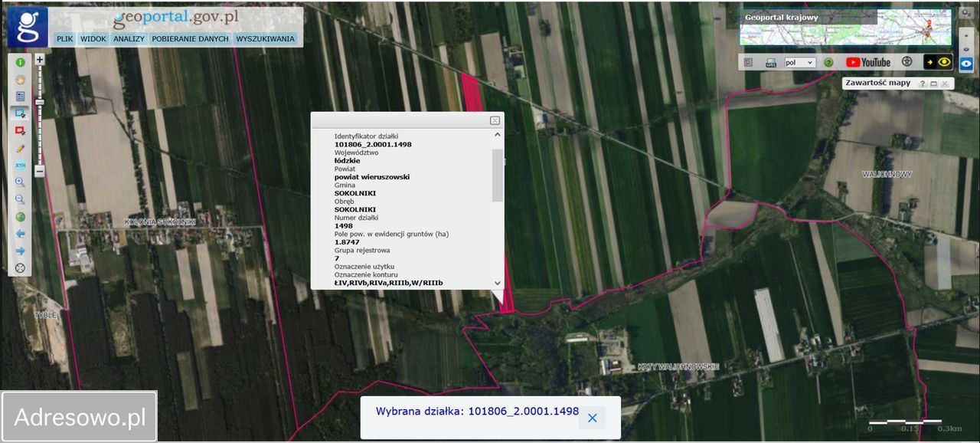
Task: Click the green question mark help icon
Action: point(828,62)
